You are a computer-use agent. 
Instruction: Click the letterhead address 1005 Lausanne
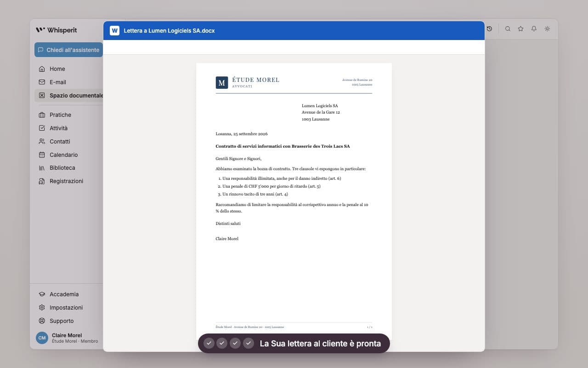pyautogui.click(x=362, y=85)
